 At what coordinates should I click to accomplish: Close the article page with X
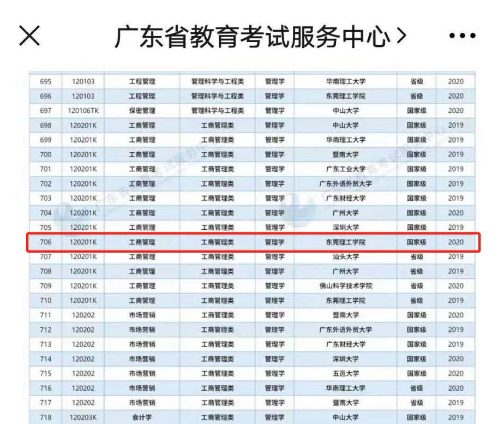29,36
